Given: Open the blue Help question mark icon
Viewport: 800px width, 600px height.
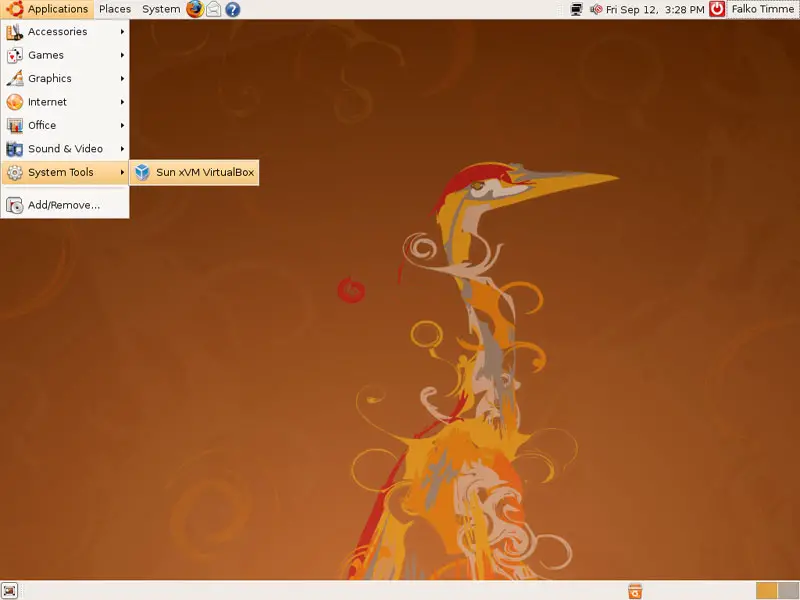Looking at the screenshot, I should point(233,9).
